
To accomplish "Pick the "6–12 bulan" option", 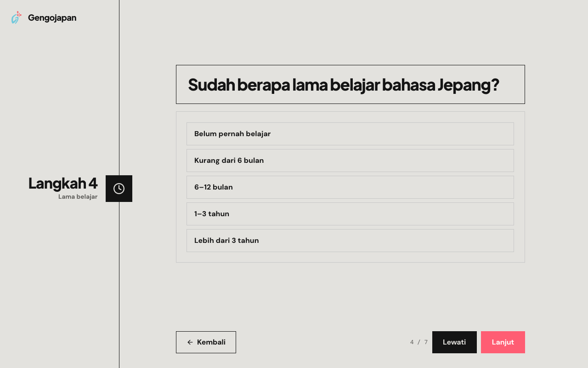I will tap(350, 187).
